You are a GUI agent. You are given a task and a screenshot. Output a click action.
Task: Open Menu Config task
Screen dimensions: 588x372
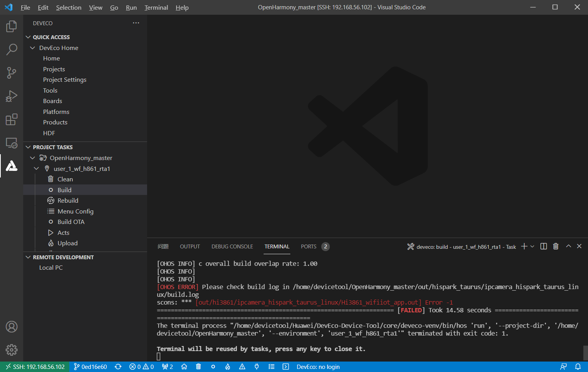coord(85,211)
